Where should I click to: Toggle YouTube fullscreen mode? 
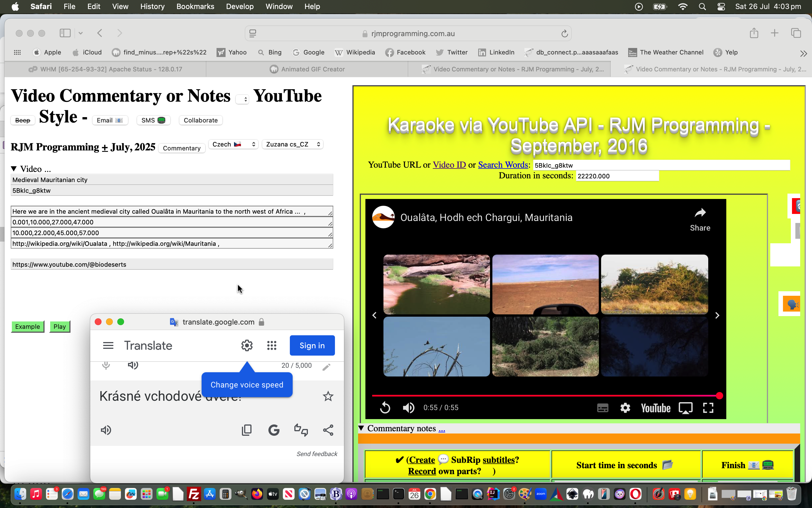pyautogui.click(x=708, y=408)
